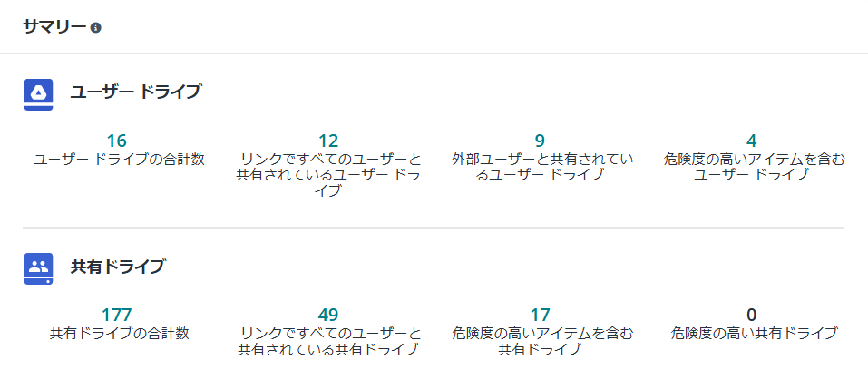Click the ユーザー ドライブ section title

(x=135, y=92)
